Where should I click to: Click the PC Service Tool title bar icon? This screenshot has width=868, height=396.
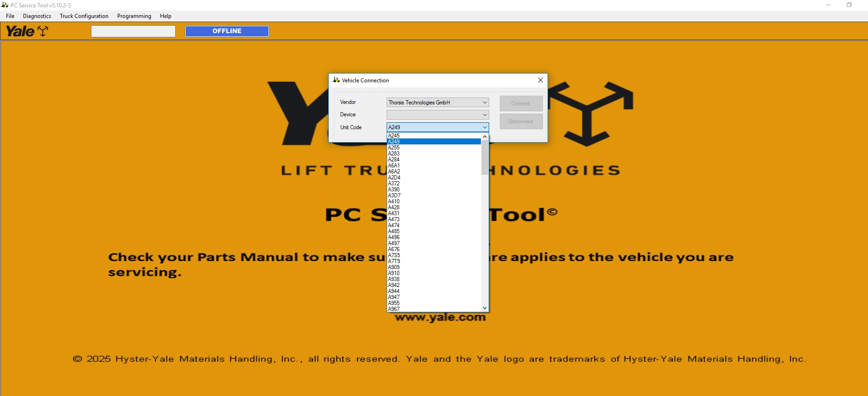pos(5,5)
